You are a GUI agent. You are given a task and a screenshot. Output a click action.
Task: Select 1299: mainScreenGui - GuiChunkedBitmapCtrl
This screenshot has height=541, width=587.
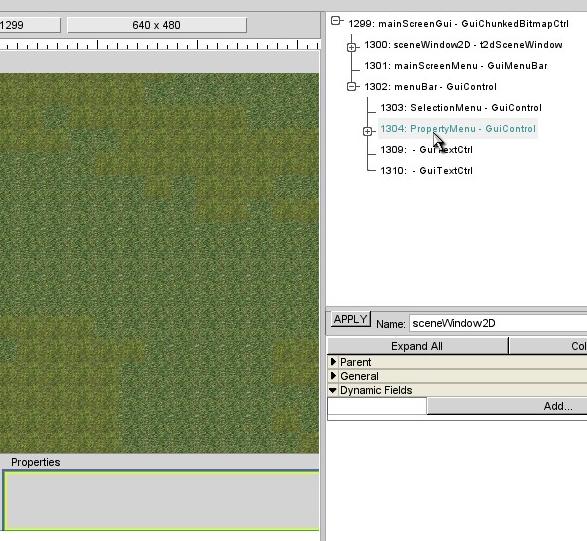[458, 24]
